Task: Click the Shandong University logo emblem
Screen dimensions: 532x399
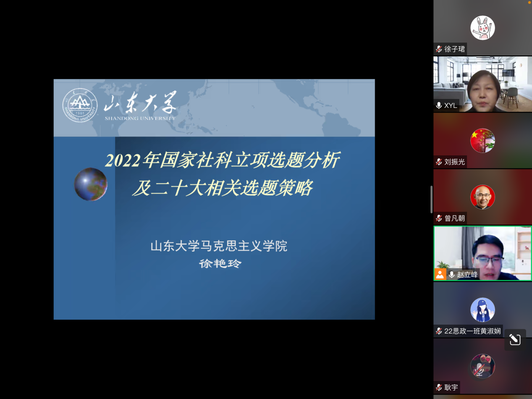Action: point(80,106)
